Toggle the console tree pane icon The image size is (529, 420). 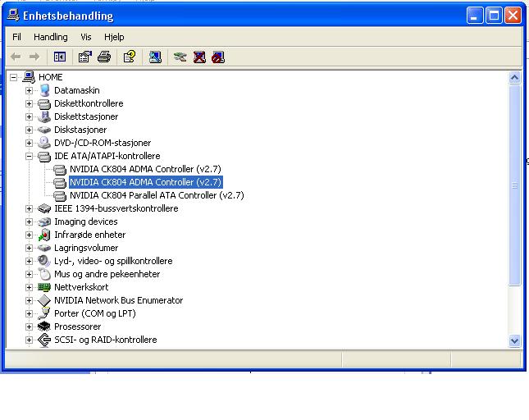tap(60, 57)
